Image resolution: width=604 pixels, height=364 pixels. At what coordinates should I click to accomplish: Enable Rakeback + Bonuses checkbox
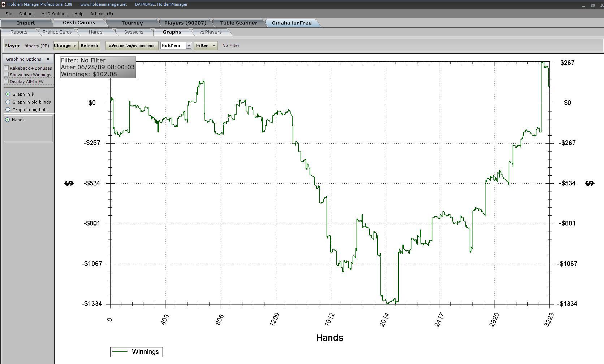pyautogui.click(x=7, y=68)
